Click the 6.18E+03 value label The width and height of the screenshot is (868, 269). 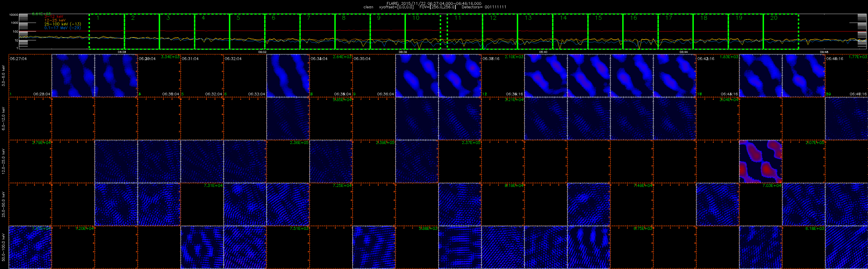click(x=815, y=229)
